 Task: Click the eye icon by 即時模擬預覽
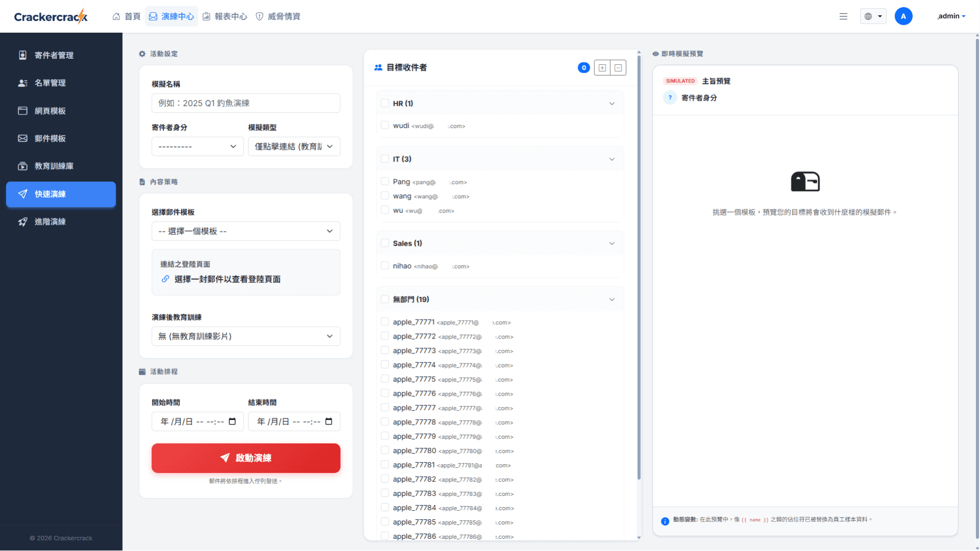(x=656, y=54)
